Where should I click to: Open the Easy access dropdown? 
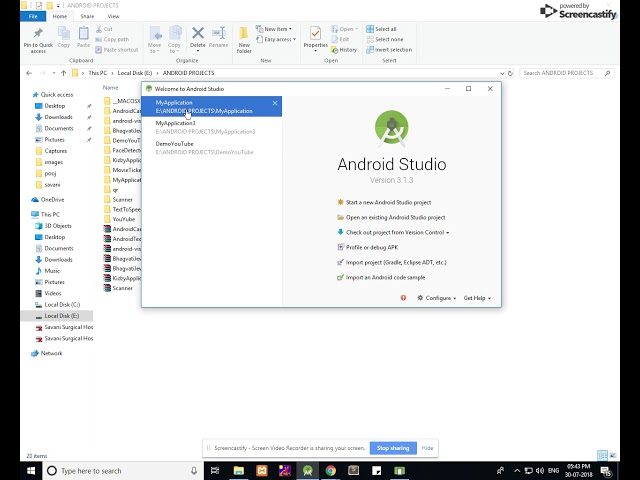276,40
